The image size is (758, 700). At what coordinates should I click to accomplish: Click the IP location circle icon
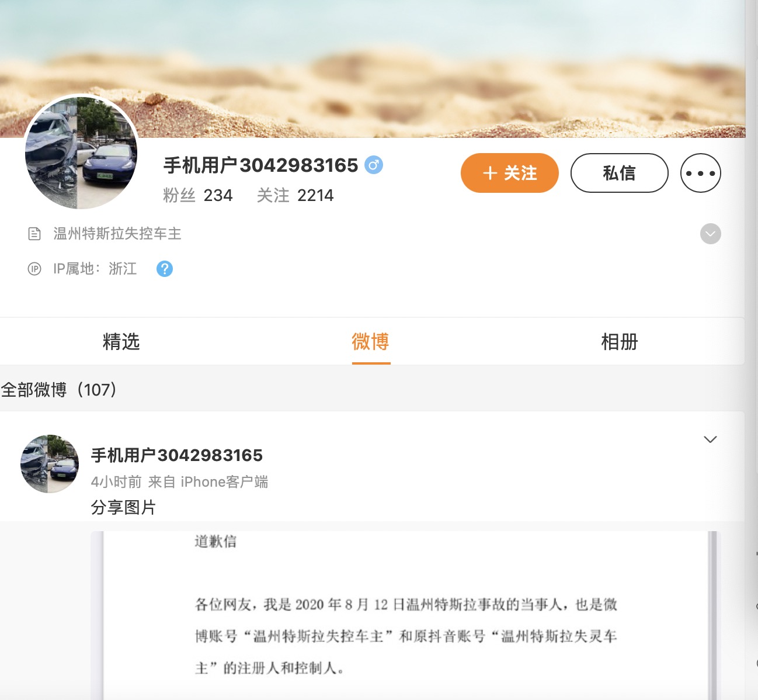[34, 268]
